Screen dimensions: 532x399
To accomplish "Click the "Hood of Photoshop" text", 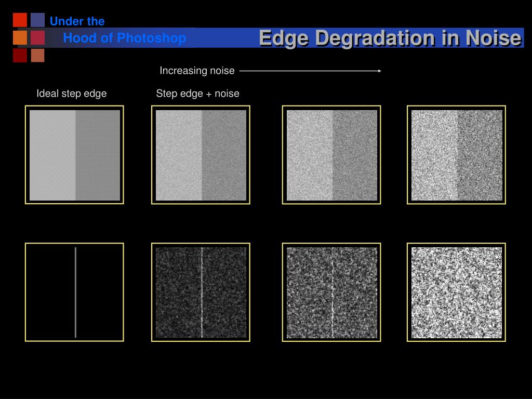I will (125, 37).
